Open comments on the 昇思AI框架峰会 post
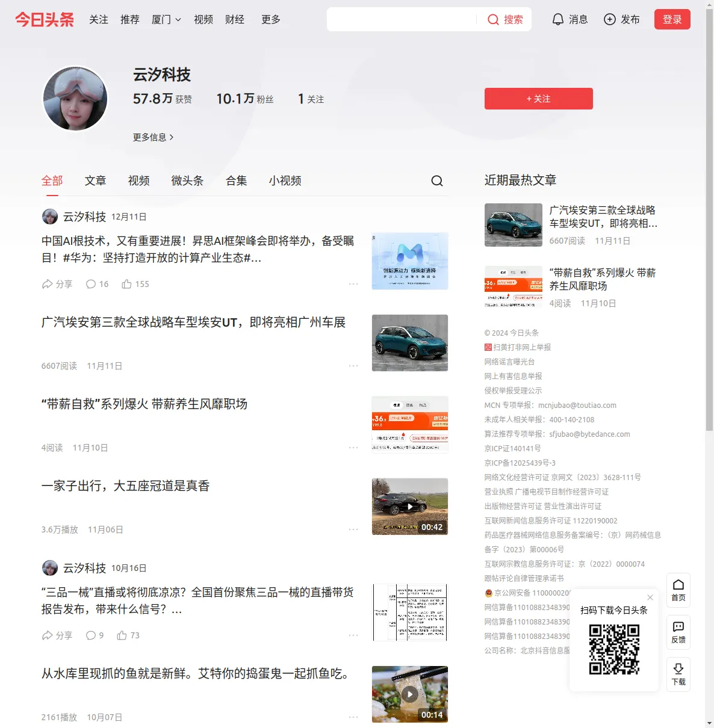This screenshot has height=728, width=714. pos(97,284)
